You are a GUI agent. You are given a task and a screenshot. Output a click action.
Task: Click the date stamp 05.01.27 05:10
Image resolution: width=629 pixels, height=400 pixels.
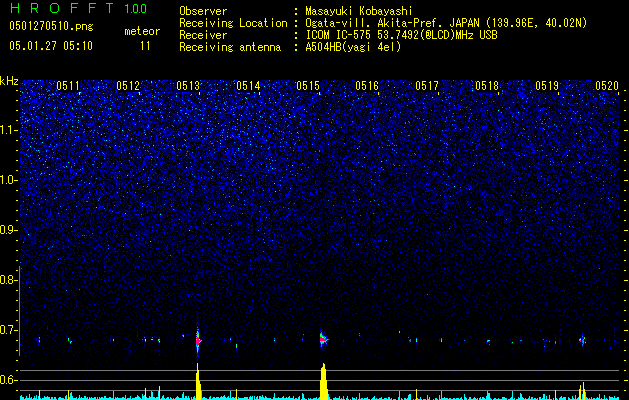(51, 45)
